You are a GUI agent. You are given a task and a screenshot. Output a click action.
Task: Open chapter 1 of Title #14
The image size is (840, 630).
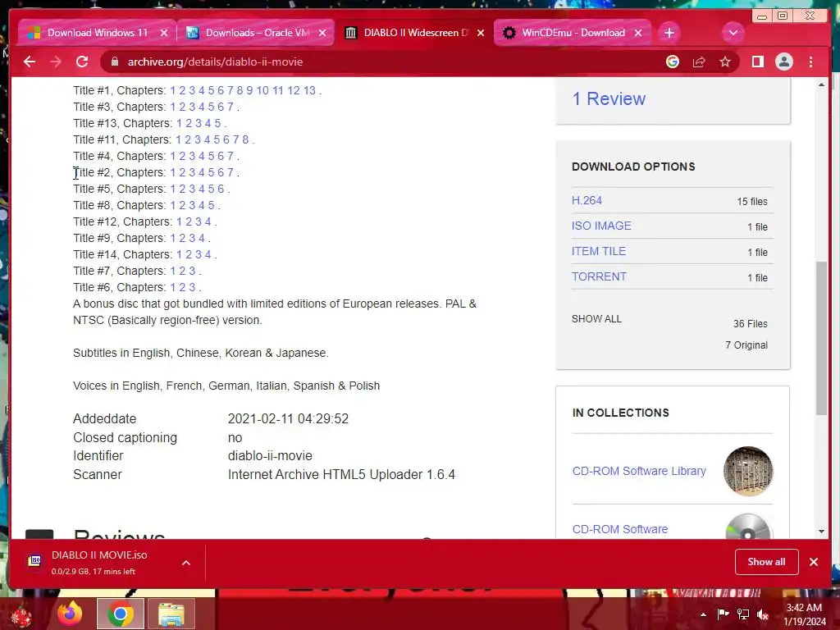tap(180, 254)
